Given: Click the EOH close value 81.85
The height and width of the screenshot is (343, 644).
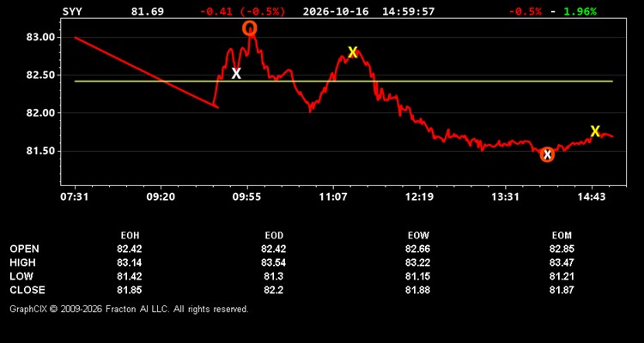Looking at the screenshot, I should pos(129,290).
